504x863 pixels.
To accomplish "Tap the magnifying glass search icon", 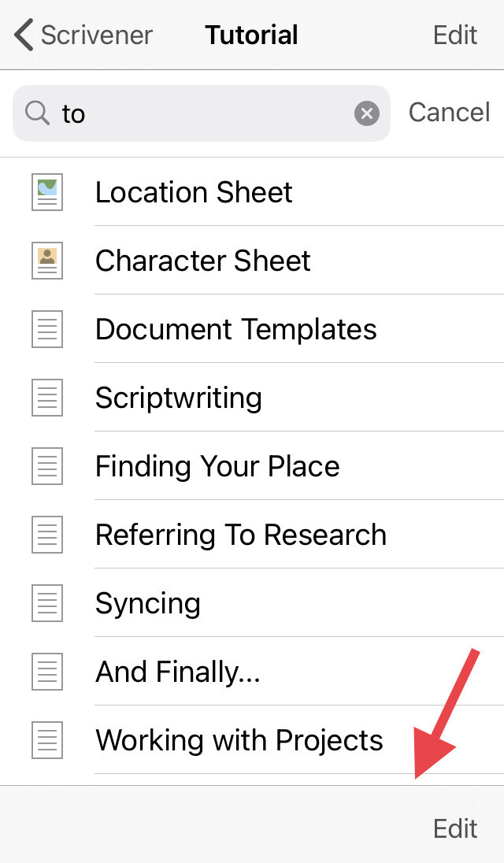I will coord(38,113).
